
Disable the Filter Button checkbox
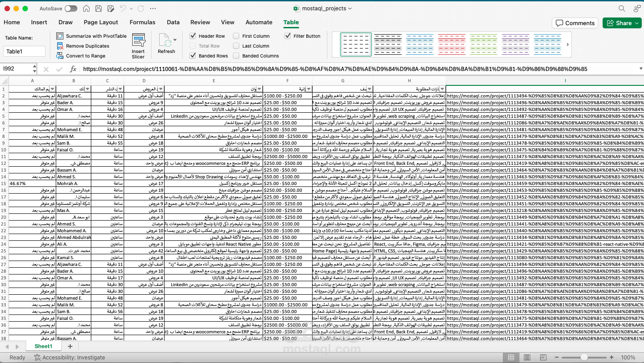point(288,36)
